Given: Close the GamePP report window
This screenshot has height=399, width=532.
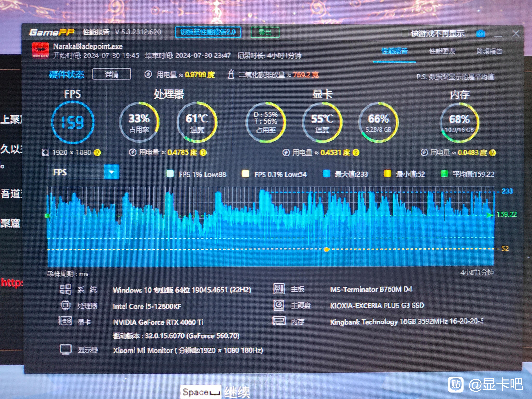Looking at the screenshot, I should point(515,33).
